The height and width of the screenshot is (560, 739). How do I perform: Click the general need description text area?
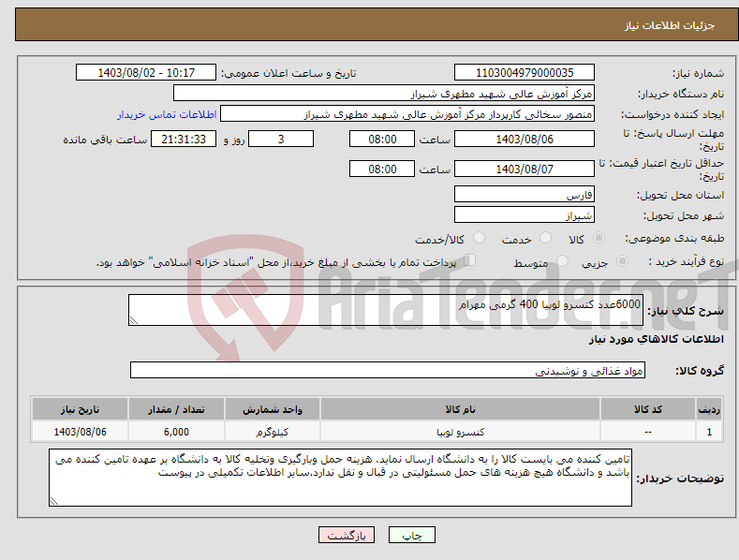pos(386,310)
